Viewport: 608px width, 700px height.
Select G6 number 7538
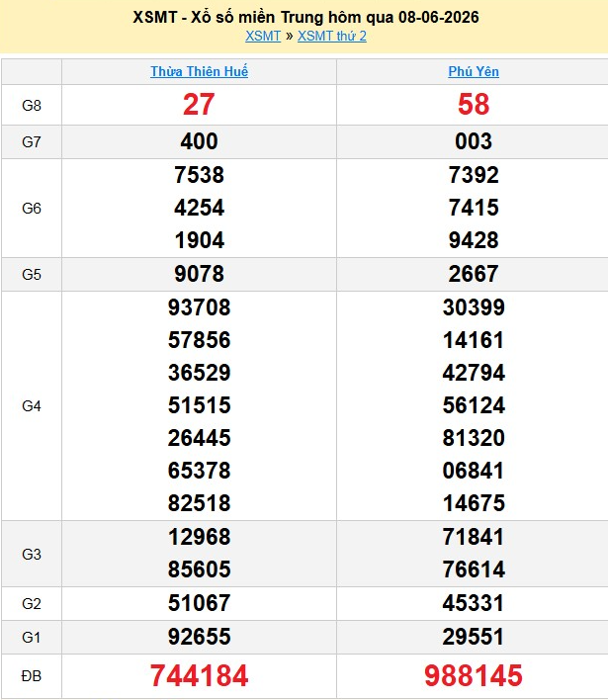coord(199,175)
